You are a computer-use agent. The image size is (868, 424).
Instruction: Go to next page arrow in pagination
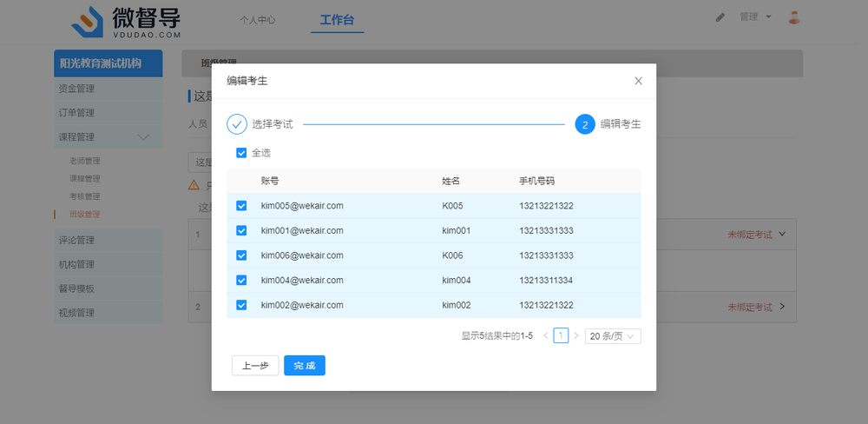[x=576, y=336]
